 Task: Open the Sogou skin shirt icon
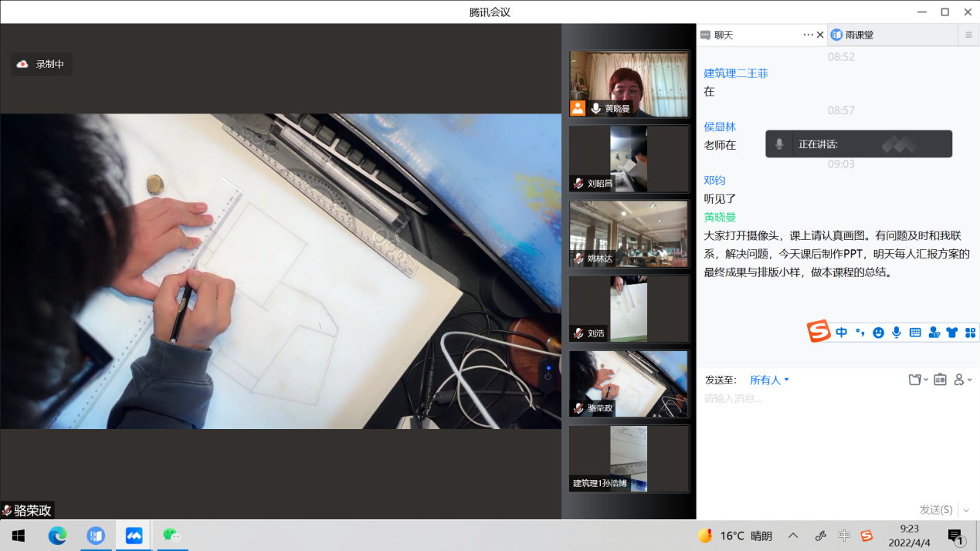[x=952, y=333]
